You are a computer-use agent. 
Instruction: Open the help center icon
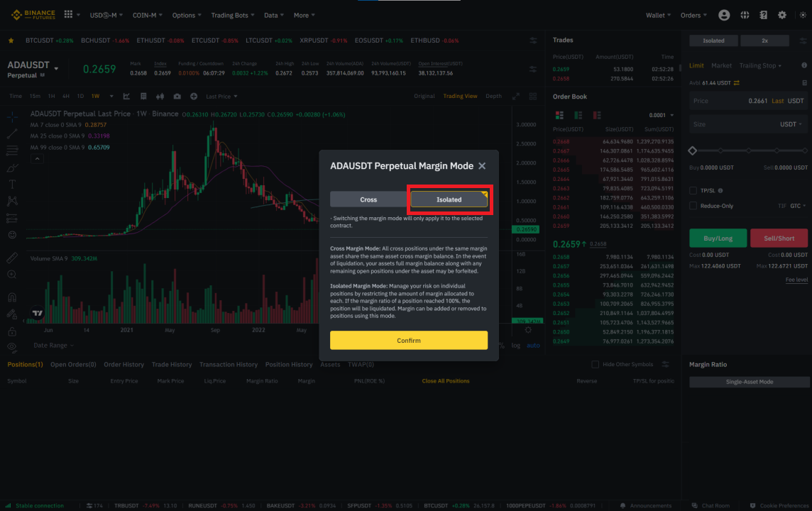(763, 15)
